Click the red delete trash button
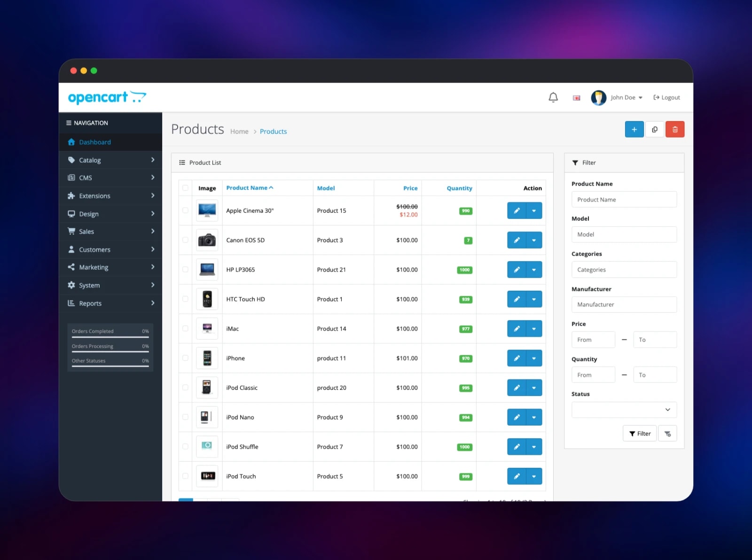 [675, 129]
